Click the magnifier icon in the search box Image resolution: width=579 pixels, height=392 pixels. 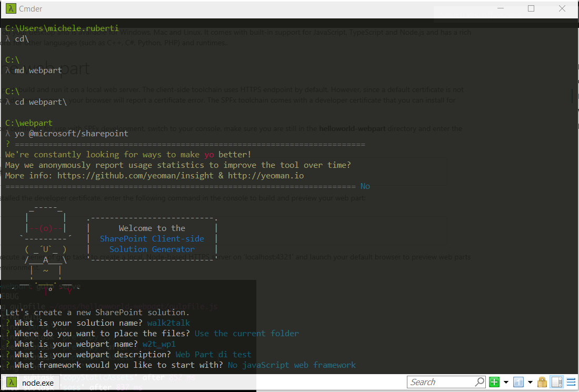tap(480, 381)
